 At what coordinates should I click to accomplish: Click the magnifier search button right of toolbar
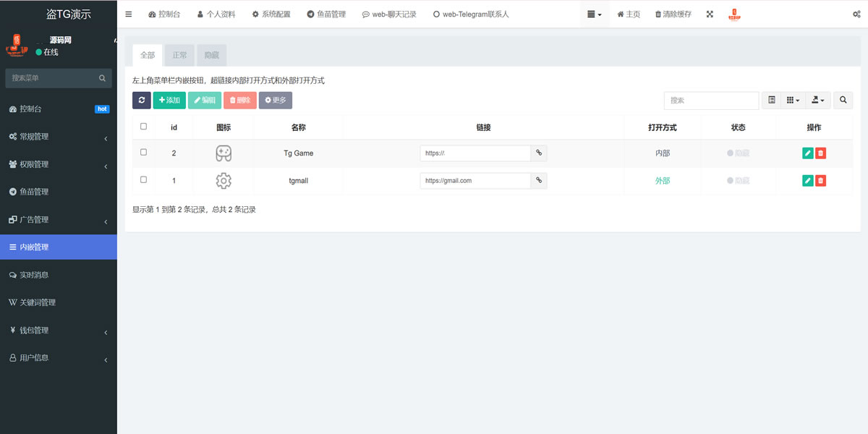point(843,101)
